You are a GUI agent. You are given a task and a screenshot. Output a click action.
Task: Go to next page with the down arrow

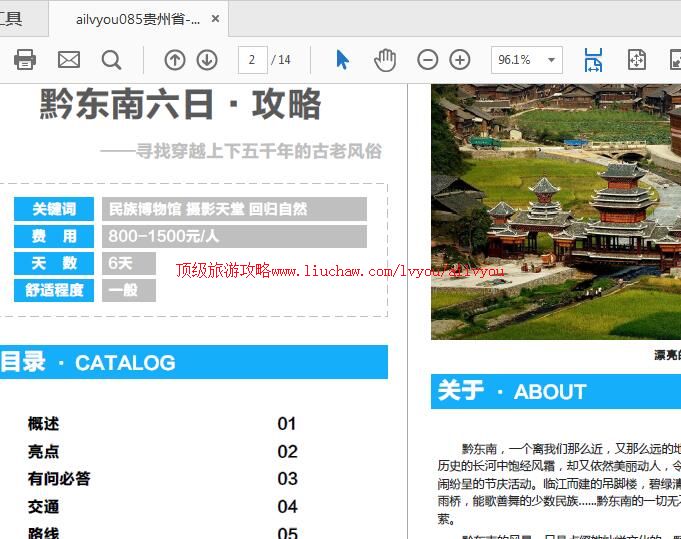point(207,60)
